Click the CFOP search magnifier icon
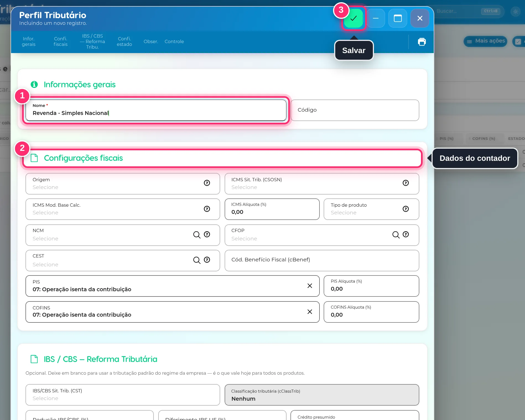 click(x=396, y=235)
